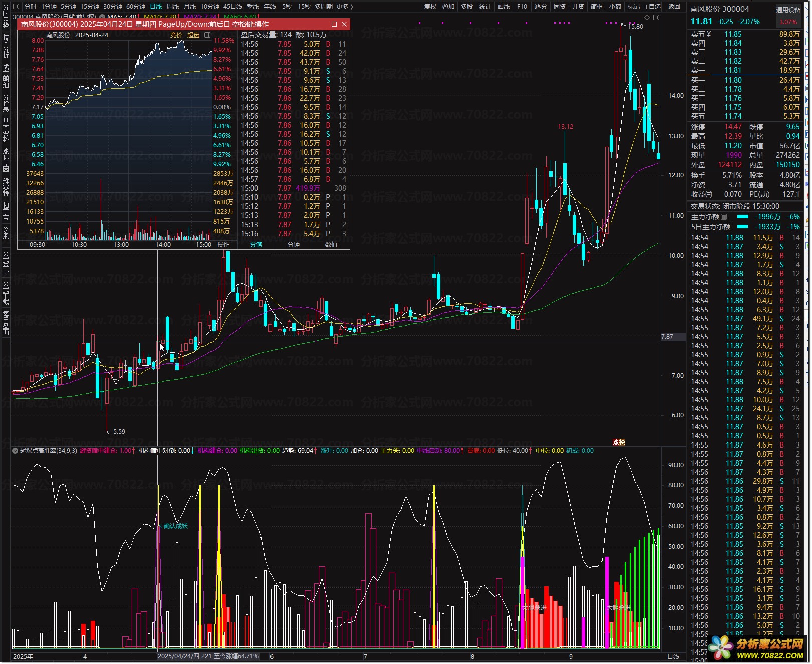Add the stock via +自选 button
812x664 pixels.
point(652,7)
